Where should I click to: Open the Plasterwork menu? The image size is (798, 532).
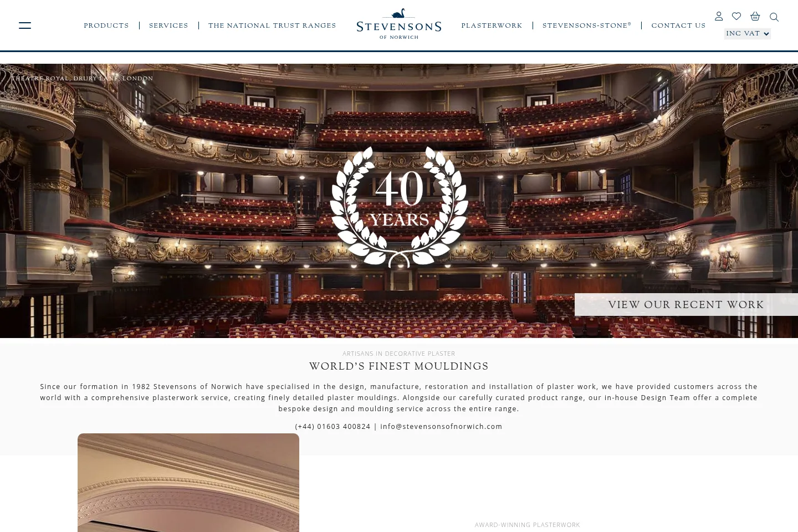(x=492, y=25)
